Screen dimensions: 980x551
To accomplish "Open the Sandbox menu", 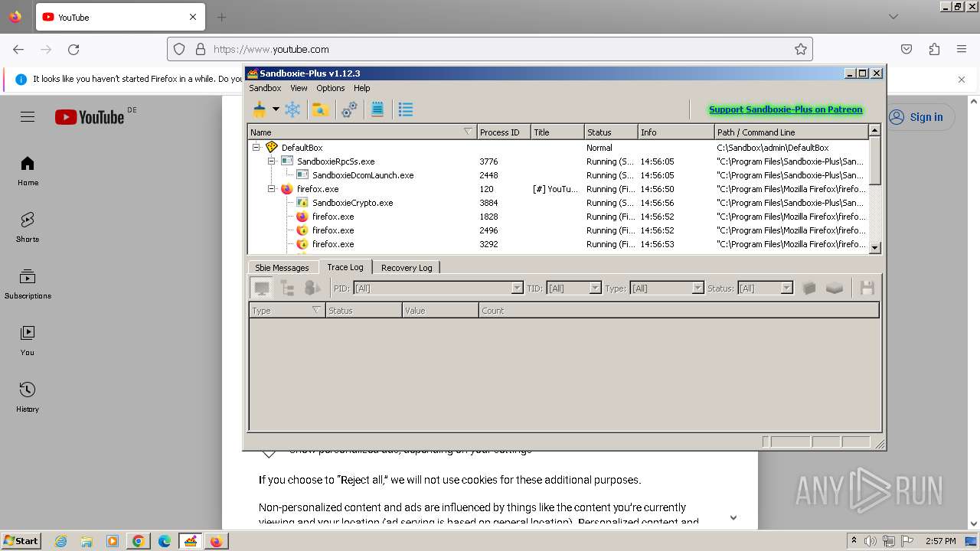I will pyautogui.click(x=265, y=88).
